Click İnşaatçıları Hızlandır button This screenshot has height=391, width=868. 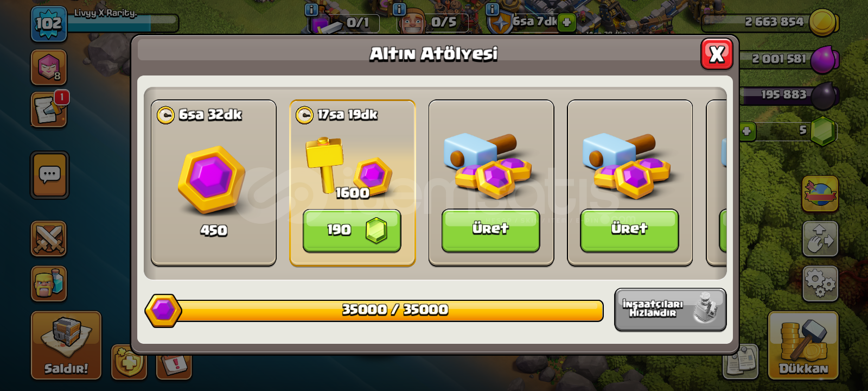(x=670, y=309)
